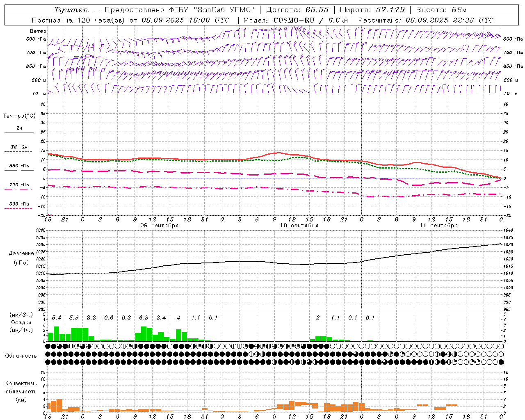525x420 pixels.
Task: Select the "Тем-ра(°C)" temperature label
Action: click(19, 116)
